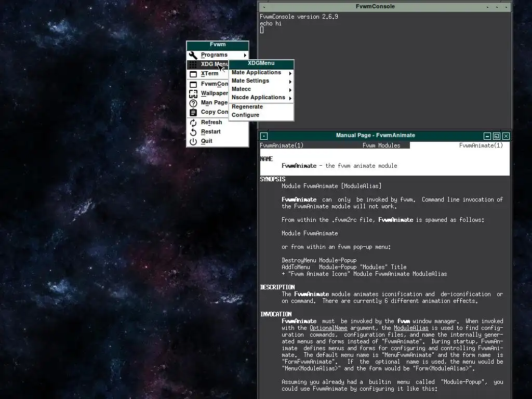The width and height of the screenshot is (532, 399).
Task: Click the NAME heading in man page
Action: tap(267, 159)
